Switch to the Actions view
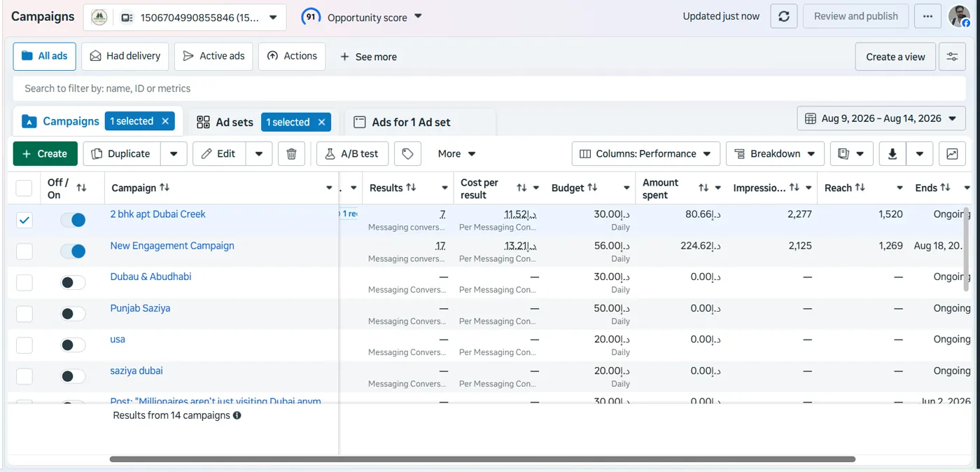 click(x=292, y=56)
